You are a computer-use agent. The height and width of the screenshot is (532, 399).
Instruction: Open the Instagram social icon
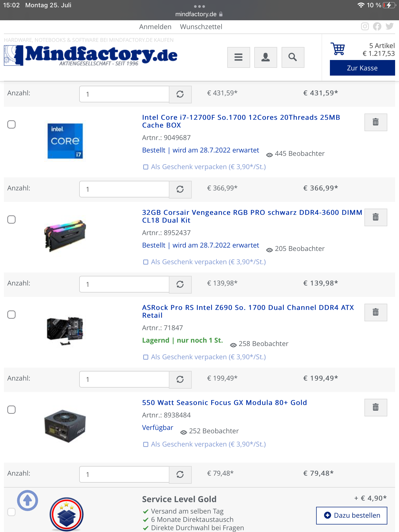click(x=365, y=26)
